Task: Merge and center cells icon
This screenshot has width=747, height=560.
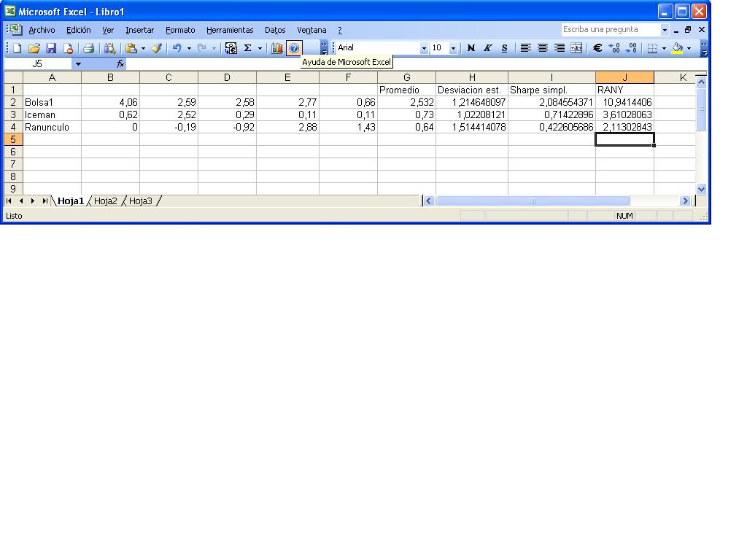Action: tap(576, 48)
